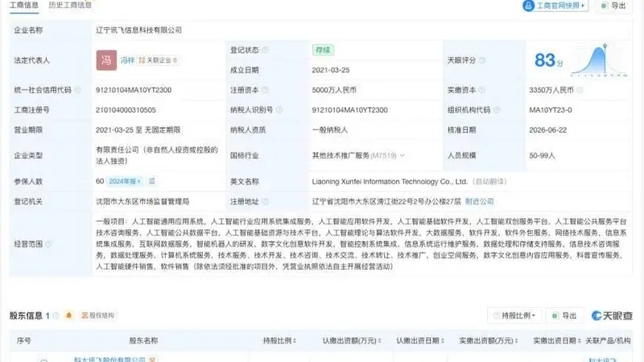Click the red 冯 avatar of the legal representative
The width and height of the screenshot is (644, 362).
coord(106,60)
